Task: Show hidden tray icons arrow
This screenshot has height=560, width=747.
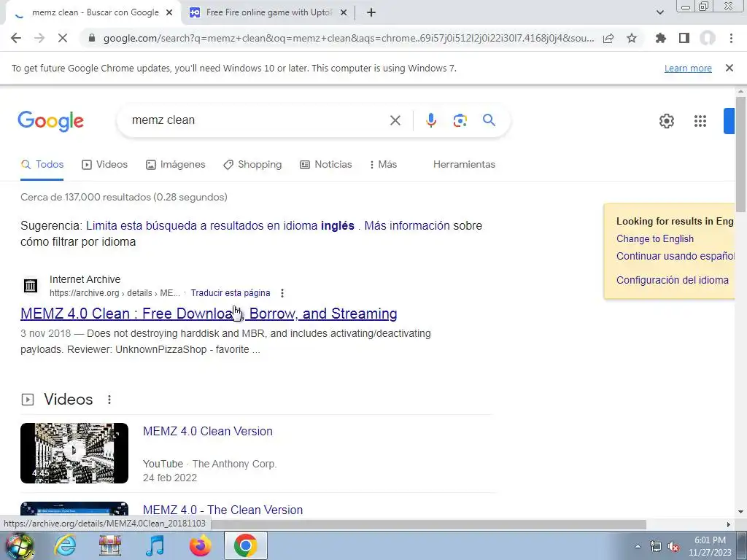Action: (638, 547)
